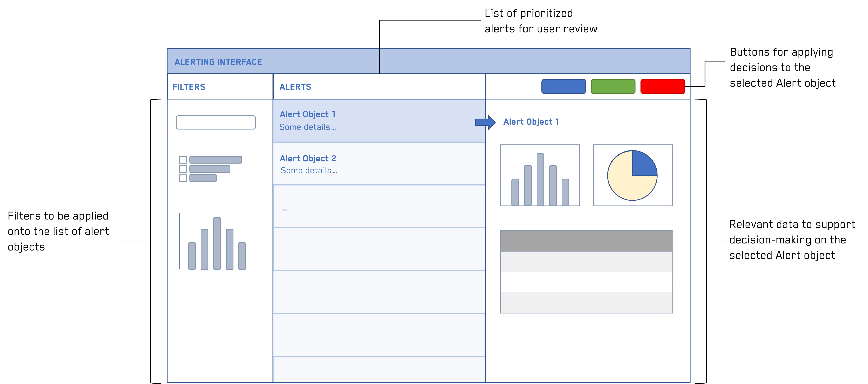This screenshot has height=384, width=868.
Task: Select the alert row showing only an ellipsis
Action: (379, 206)
